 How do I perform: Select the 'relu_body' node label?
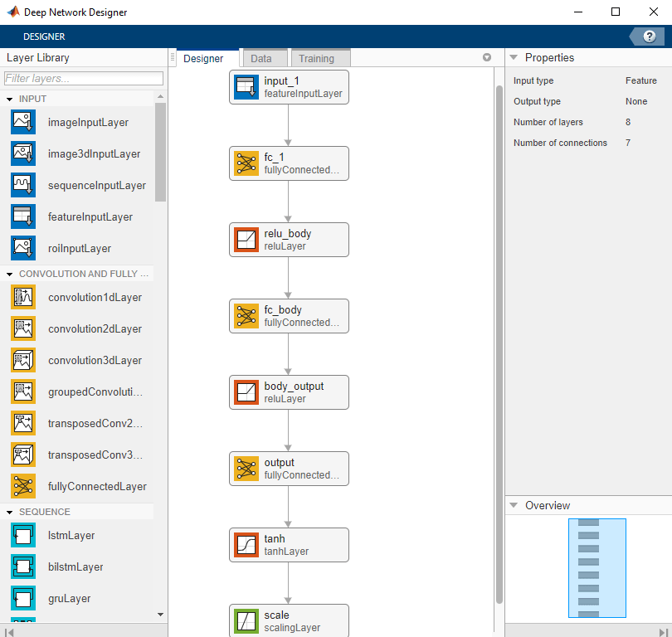288,233
